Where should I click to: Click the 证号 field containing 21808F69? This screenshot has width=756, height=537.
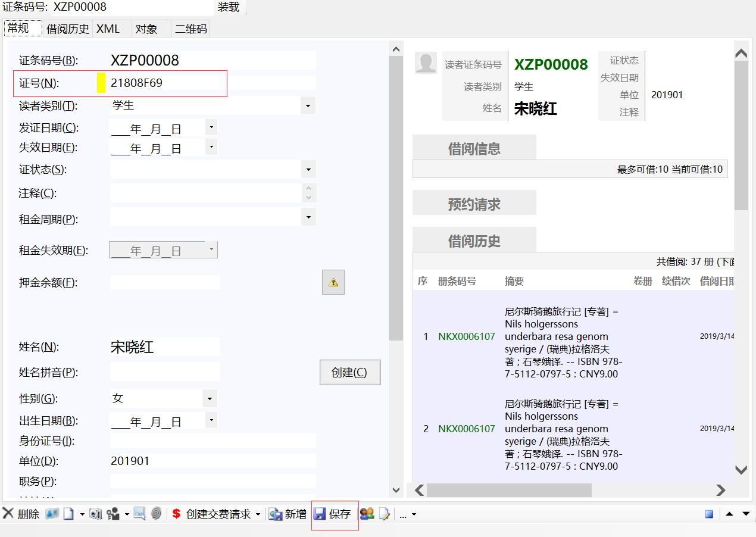tap(213, 83)
